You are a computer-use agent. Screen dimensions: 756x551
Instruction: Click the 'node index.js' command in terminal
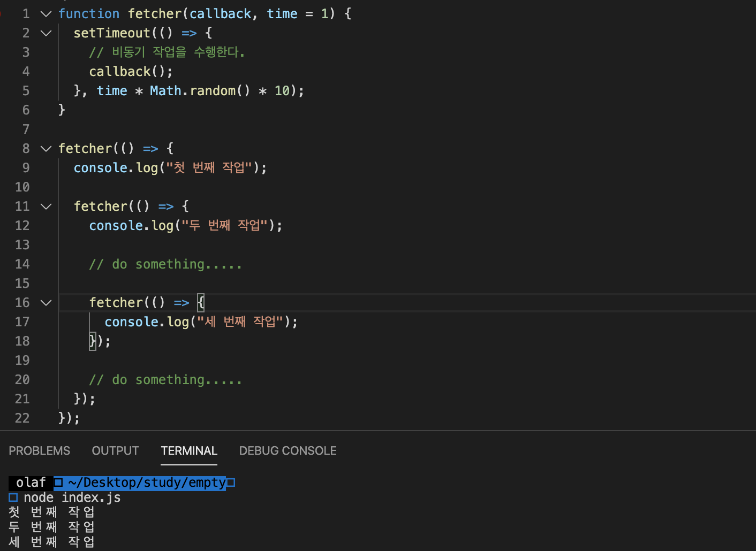click(x=72, y=498)
